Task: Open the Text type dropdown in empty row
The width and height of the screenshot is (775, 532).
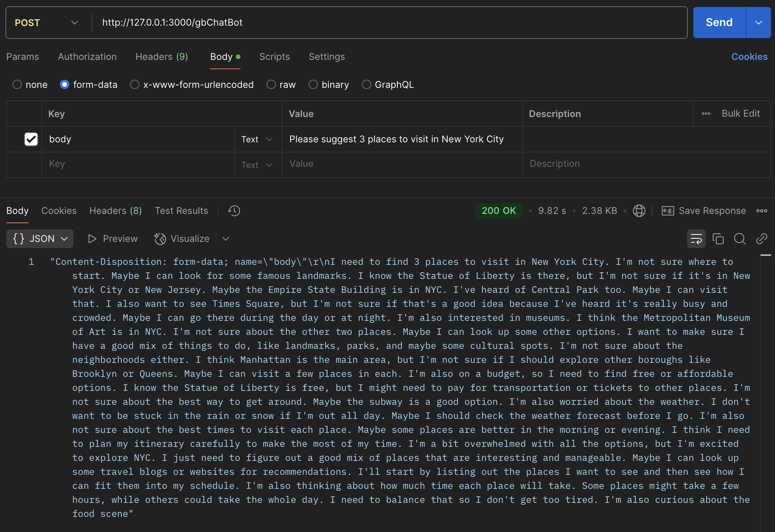Action: [257, 165]
